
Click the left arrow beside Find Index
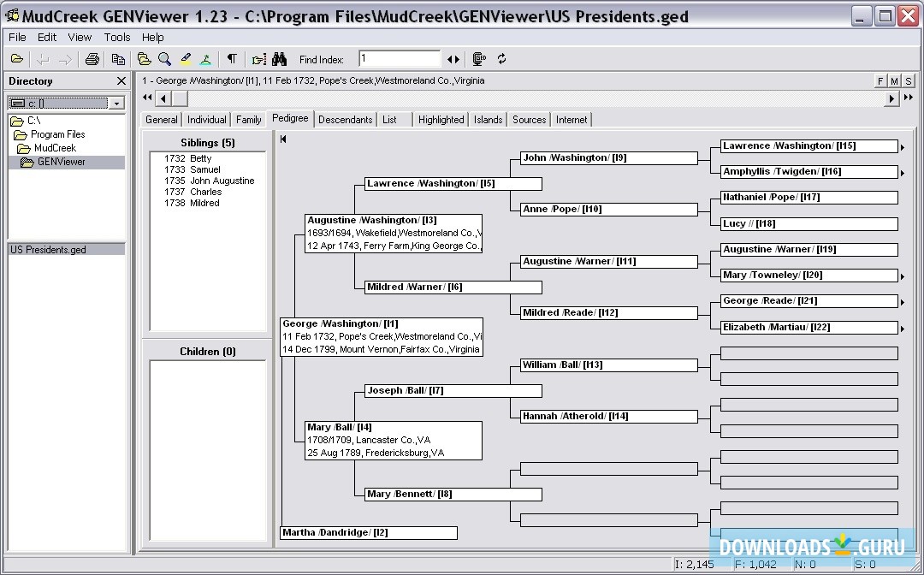450,60
